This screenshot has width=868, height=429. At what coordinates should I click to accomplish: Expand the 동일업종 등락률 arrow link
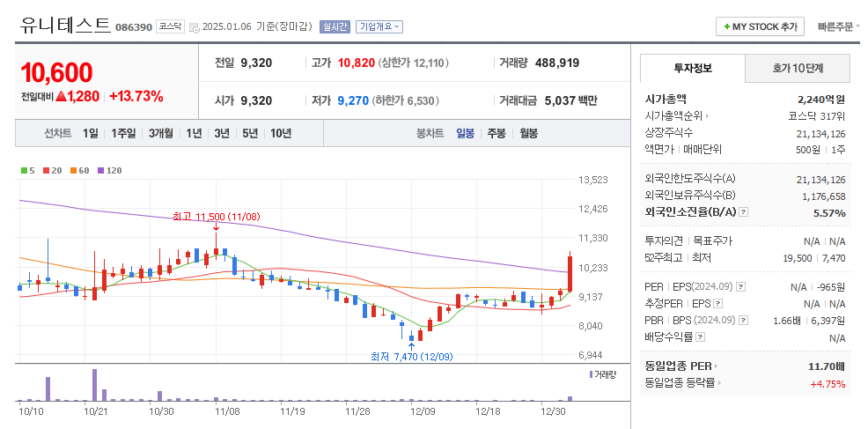click(x=719, y=382)
